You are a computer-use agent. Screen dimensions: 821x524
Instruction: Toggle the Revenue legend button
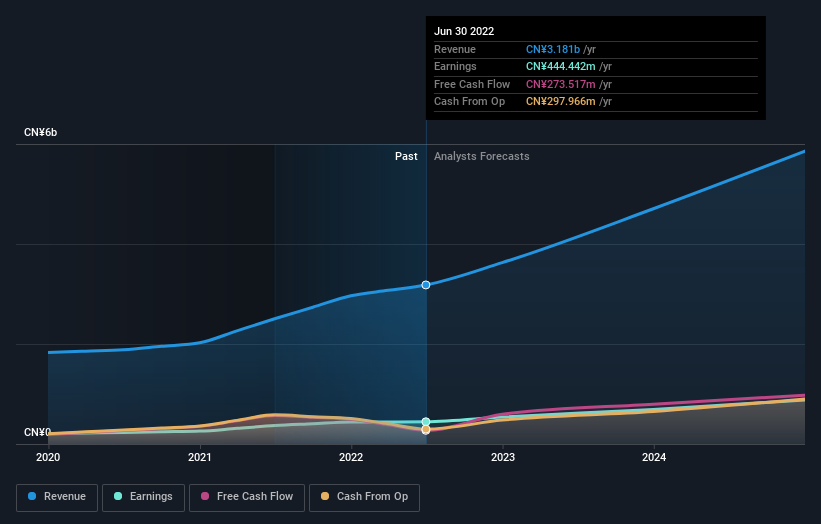(x=57, y=497)
